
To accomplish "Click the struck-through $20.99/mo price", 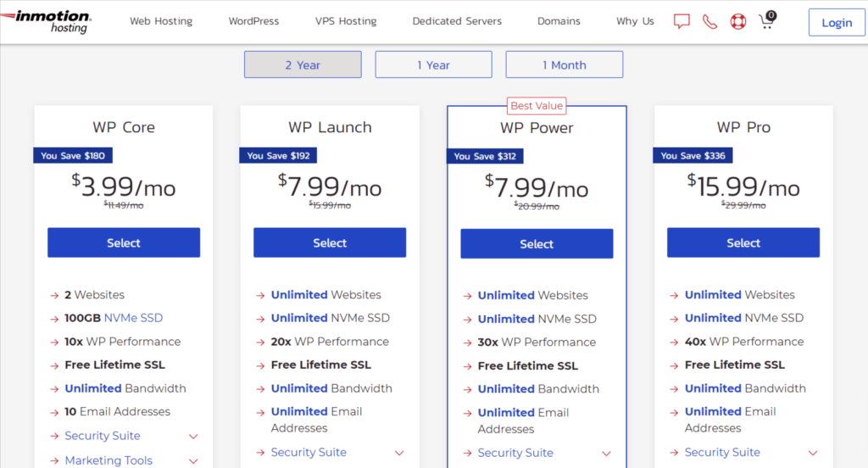I will tap(537, 207).
